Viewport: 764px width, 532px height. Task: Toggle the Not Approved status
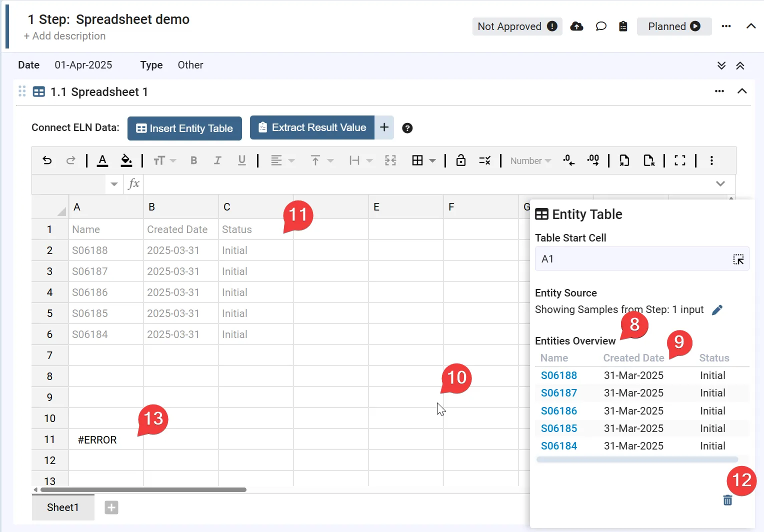click(x=517, y=26)
